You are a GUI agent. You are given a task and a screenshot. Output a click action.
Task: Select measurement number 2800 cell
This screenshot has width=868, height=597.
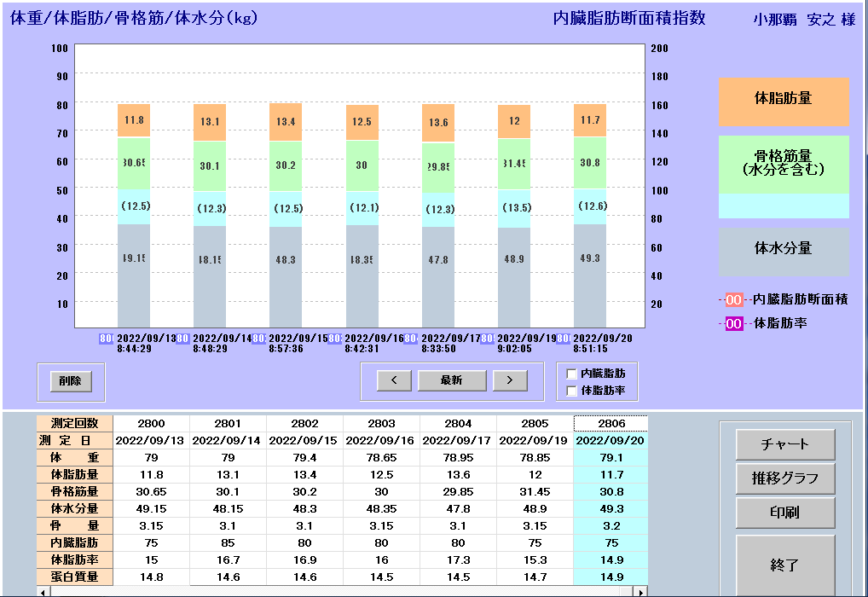pos(151,424)
